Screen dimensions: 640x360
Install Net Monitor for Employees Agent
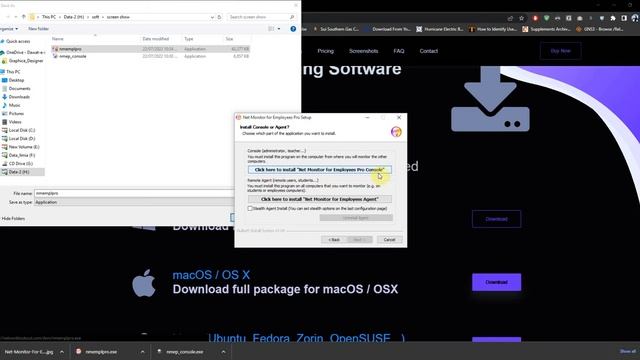[320, 199]
